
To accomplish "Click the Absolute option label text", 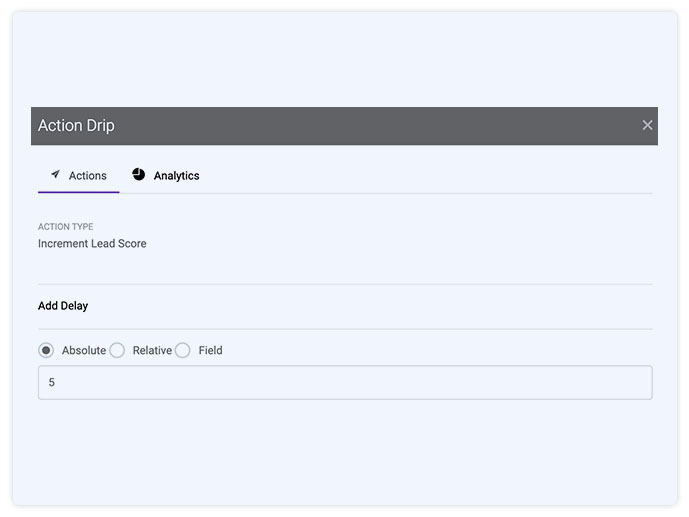I will click(84, 351).
